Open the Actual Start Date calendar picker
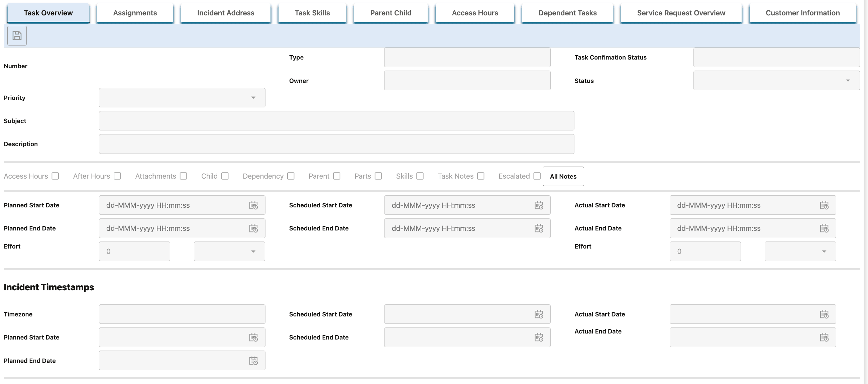Screen dimensions: 868x384 click(x=825, y=205)
